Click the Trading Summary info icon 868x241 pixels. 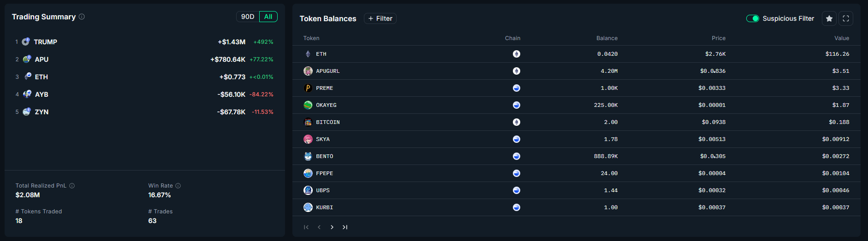[82, 17]
